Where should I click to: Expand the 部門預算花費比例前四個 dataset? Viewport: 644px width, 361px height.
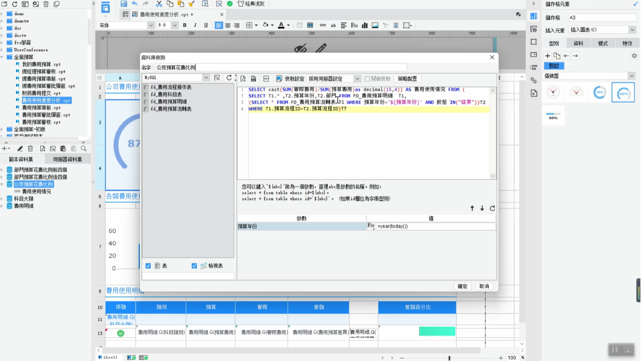pyautogui.click(x=2, y=170)
